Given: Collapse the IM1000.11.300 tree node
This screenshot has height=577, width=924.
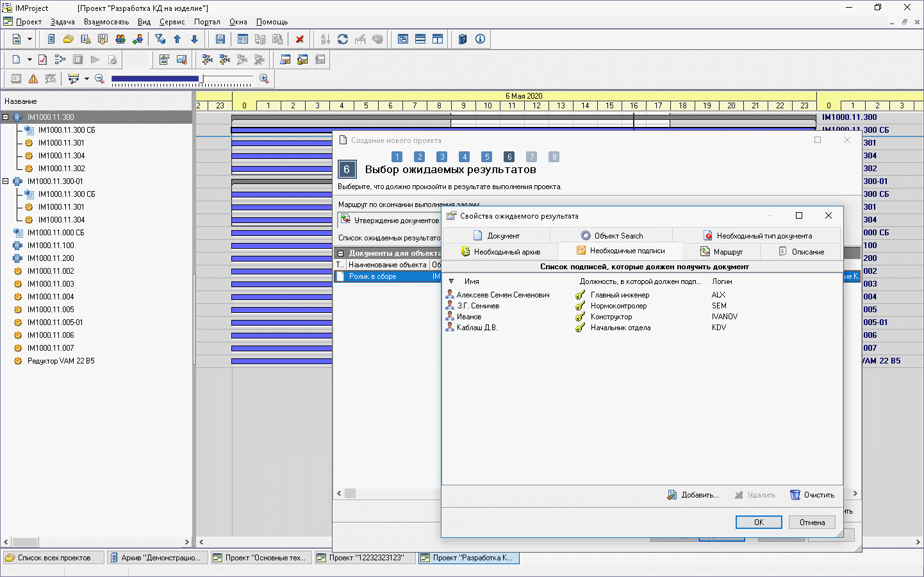Looking at the screenshot, I should pos(6,117).
